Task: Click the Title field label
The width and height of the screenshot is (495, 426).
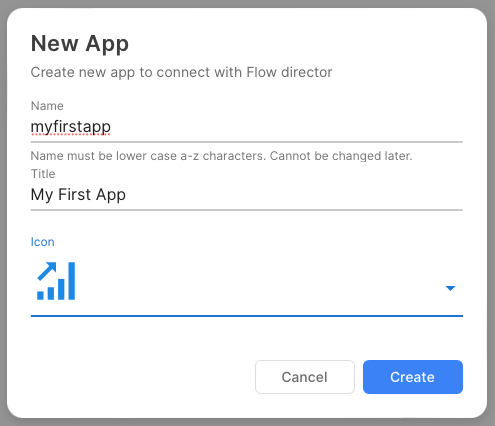Action: (43, 174)
